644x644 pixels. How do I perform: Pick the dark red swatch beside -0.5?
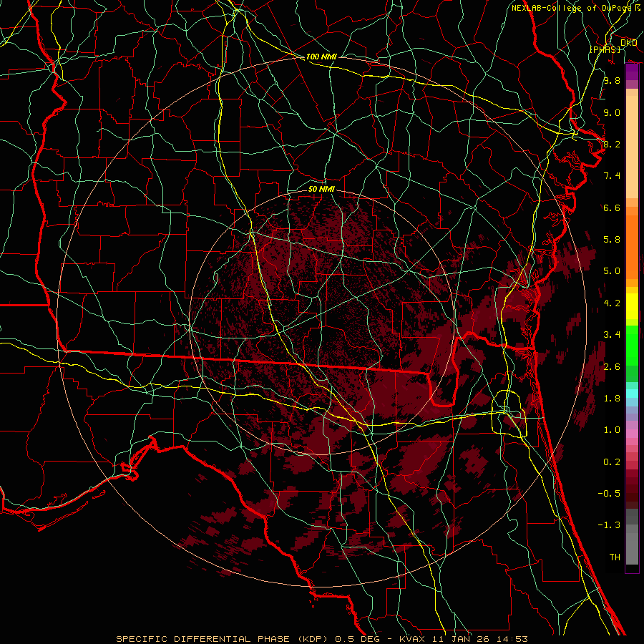coord(632,492)
